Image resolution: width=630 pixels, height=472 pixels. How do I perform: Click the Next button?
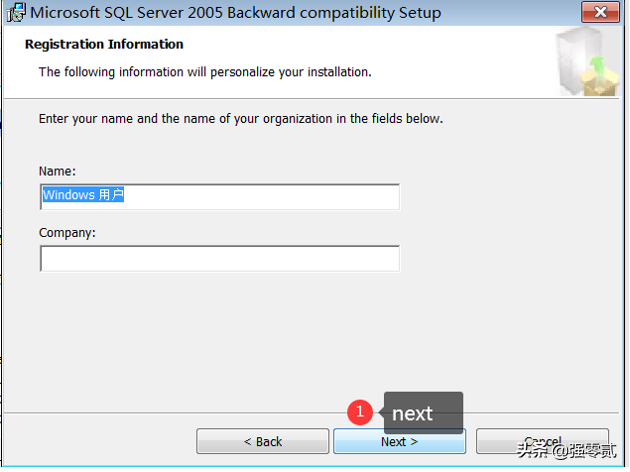(399, 441)
